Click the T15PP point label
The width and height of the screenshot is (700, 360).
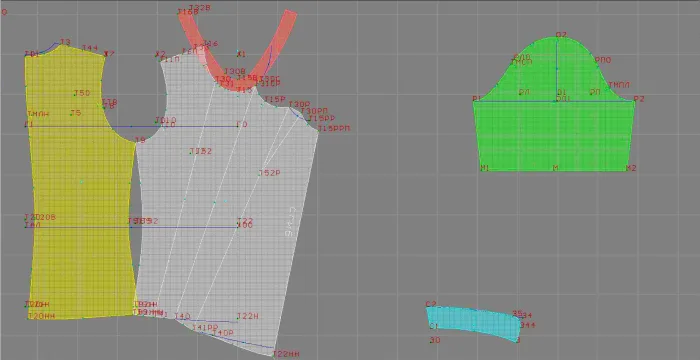[322, 119]
